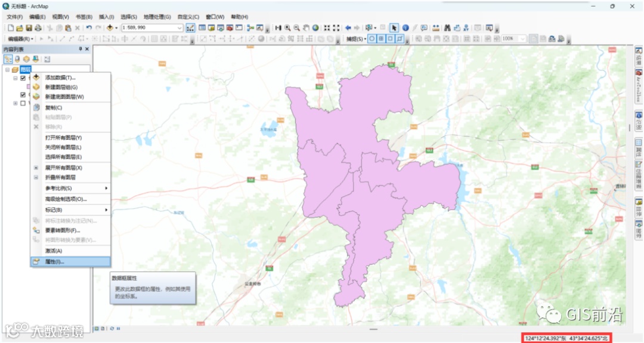Check the third unchecked layer checkbox
644x343 pixels.
(x=23, y=103)
